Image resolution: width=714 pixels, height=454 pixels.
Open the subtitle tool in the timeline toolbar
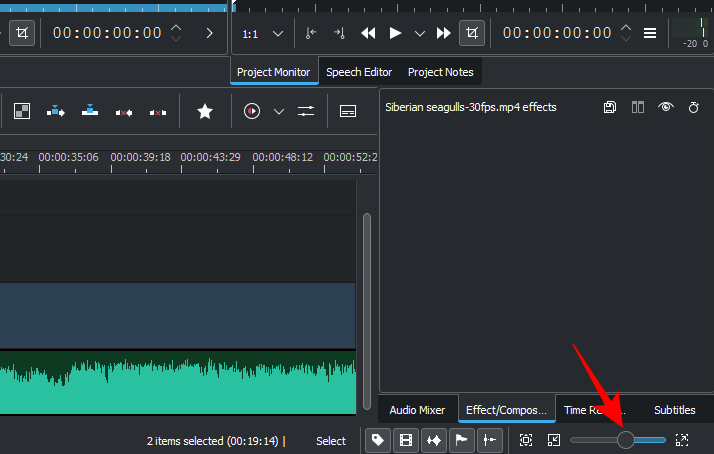coord(348,111)
